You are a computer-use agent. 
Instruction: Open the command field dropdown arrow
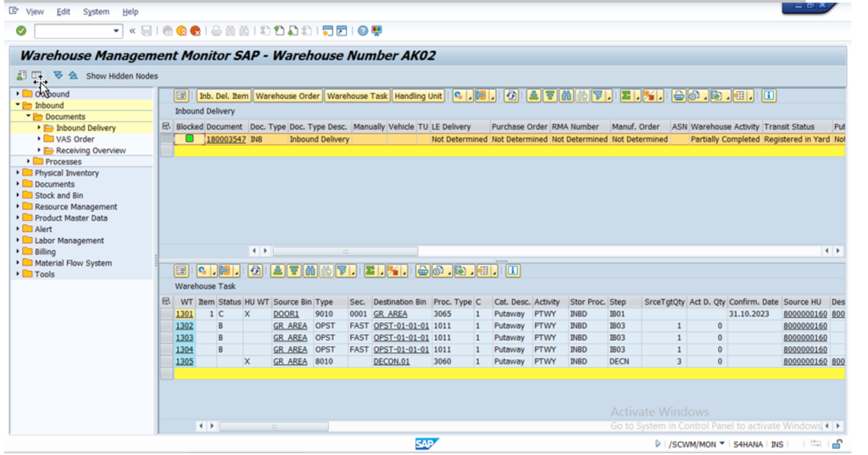coord(115,31)
